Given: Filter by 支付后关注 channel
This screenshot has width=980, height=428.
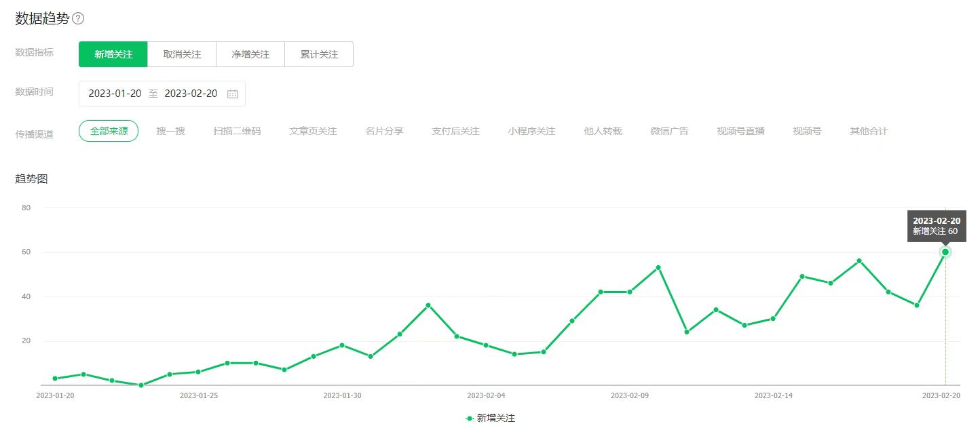Looking at the screenshot, I should point(455,131).
